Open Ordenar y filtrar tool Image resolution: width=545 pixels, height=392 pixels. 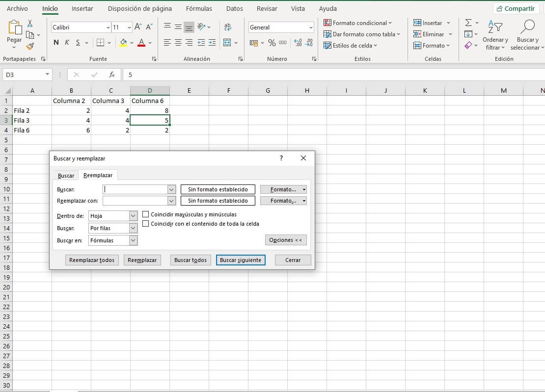pos(495,34)
